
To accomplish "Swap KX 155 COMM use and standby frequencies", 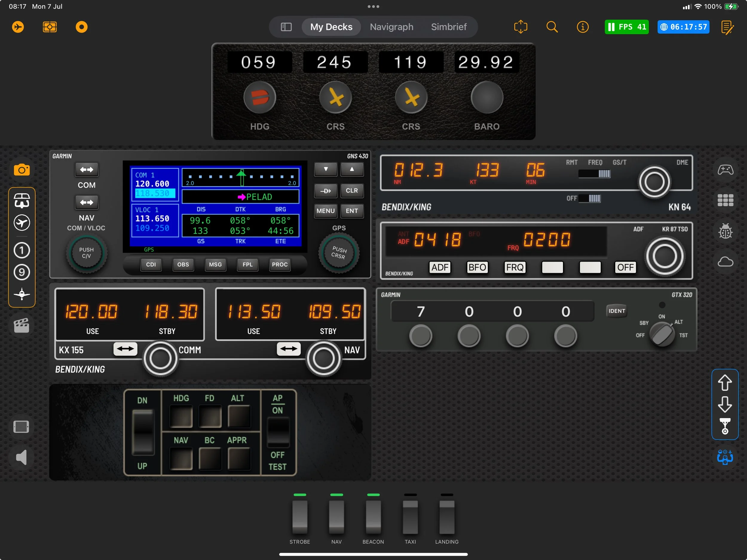I will (125, 349).
